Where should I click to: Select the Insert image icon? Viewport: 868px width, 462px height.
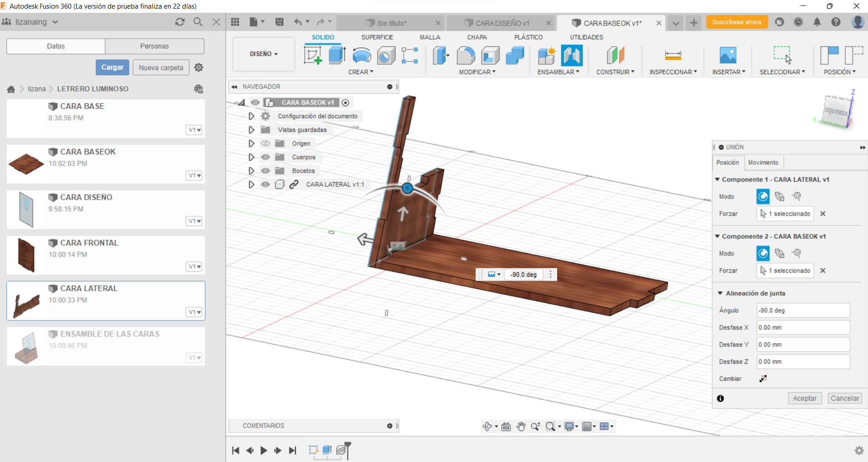(x=728, y=56)
